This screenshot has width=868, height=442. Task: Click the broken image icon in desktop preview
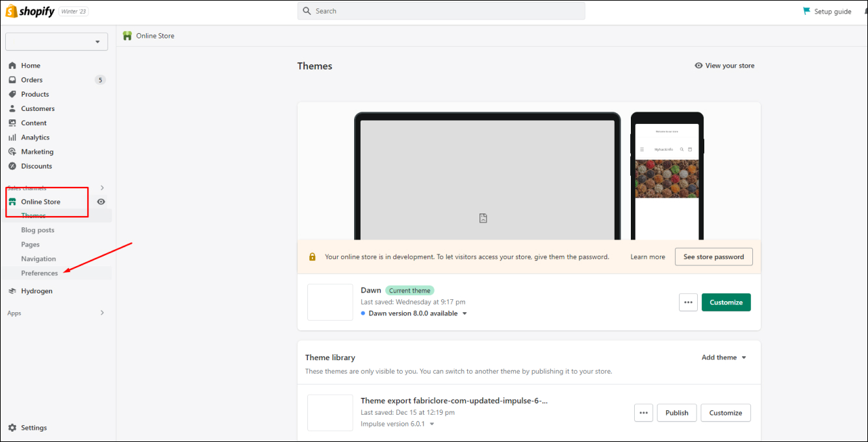[x=483, y=218]
